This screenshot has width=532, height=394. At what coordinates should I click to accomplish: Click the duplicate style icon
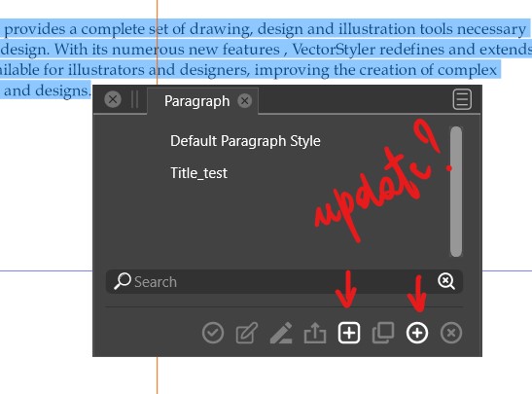(x=383, y=333)
